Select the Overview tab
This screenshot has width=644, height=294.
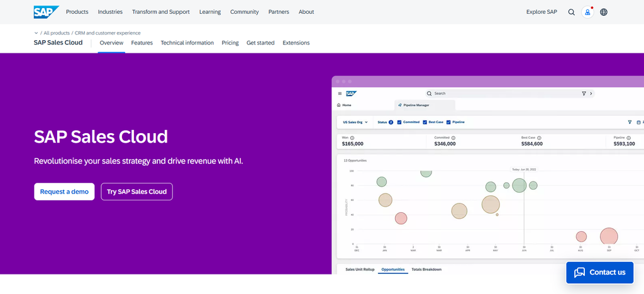tap(111, 43)
